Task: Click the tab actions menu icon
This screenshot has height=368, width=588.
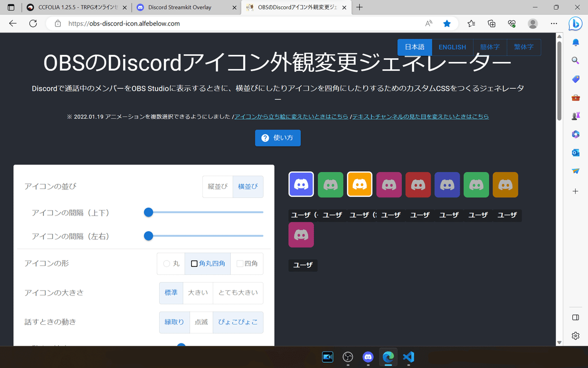Action: [x=11, y=7]
